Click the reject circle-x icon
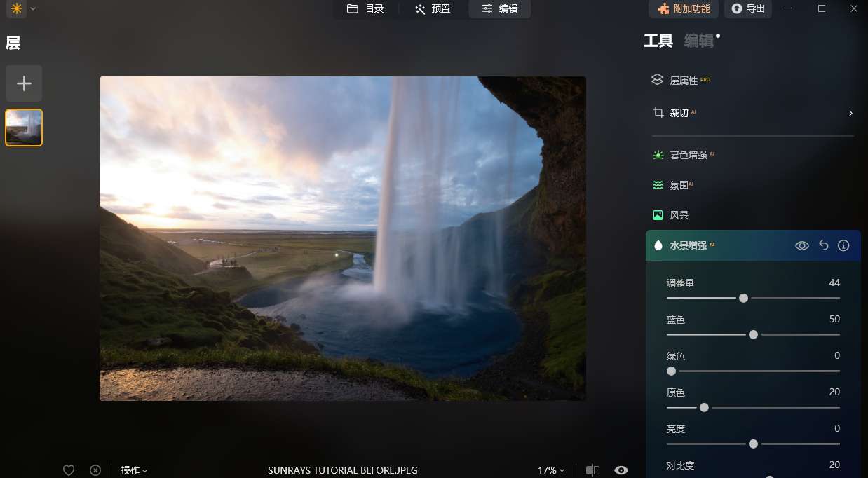 (x=95, y=470)
